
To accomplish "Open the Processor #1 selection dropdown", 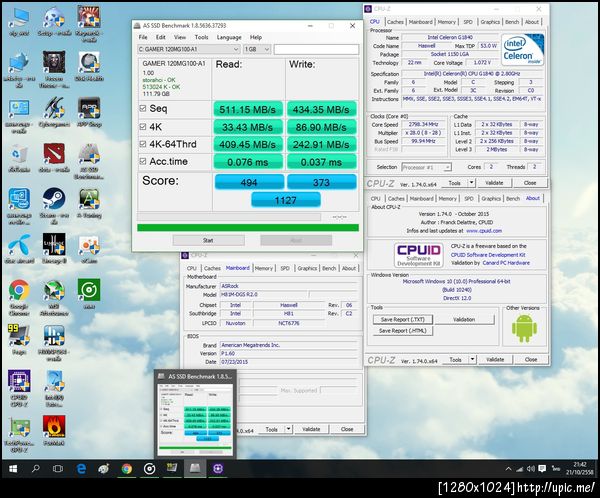I will 426,167.
